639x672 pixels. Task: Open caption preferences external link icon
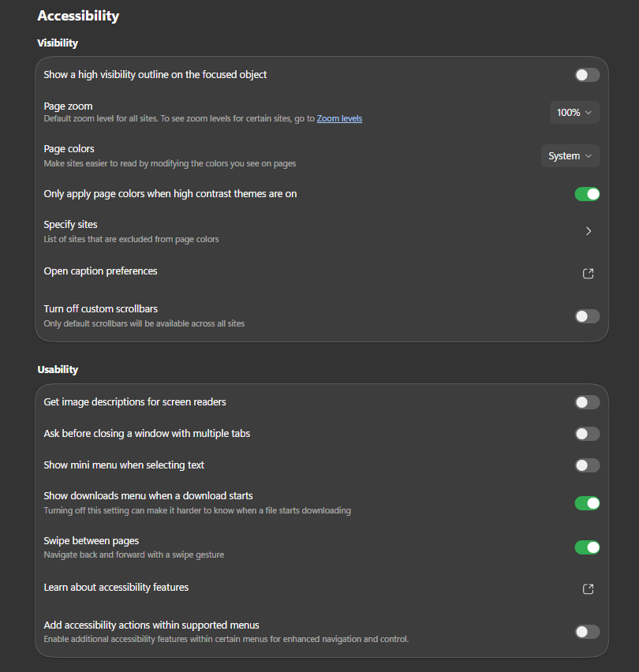(588, 274)
